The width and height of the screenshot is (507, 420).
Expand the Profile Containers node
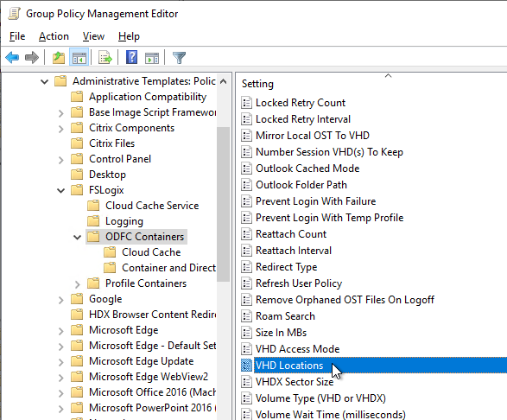(x=77, y=283)
